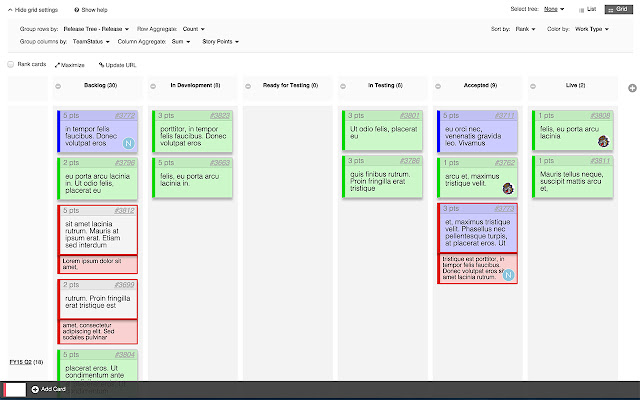Open the Select tree None dropdown
The width and height of the screenshot is (640, 400).
pos(554,9)
